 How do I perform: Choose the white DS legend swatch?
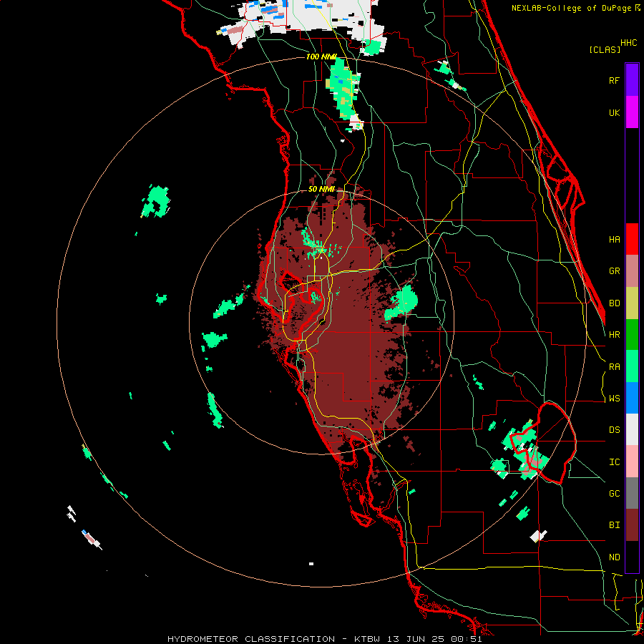tap(632, 429)
